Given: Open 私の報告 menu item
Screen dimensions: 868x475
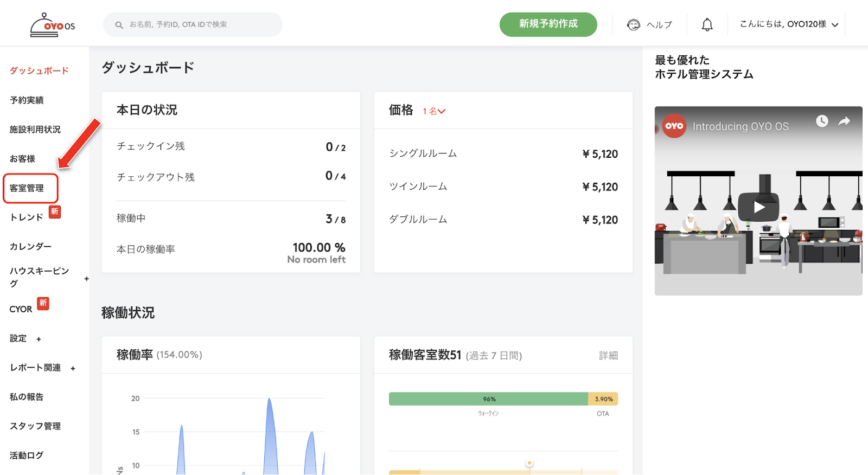Looking at the screenshot, I should (27, 397).
